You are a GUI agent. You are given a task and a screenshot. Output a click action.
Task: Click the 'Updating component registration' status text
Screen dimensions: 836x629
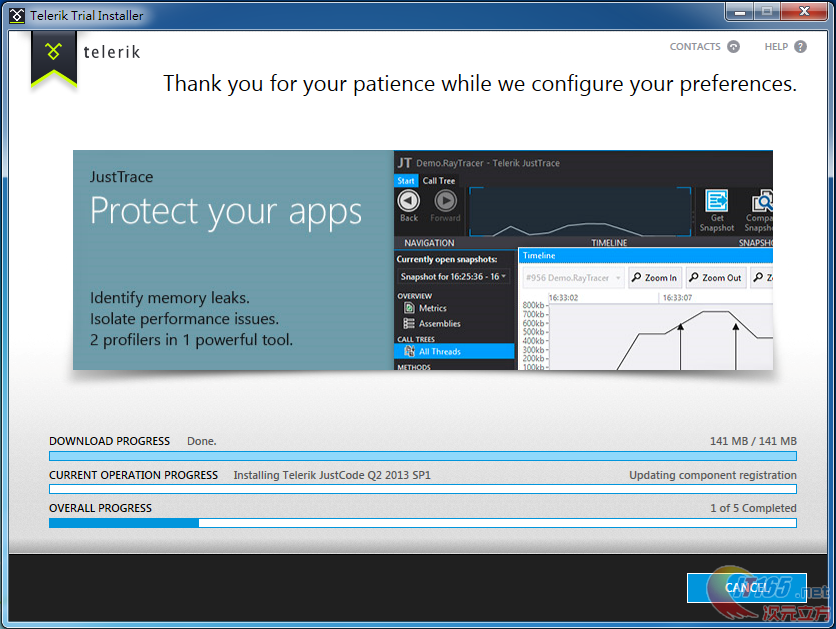(713, 475)
